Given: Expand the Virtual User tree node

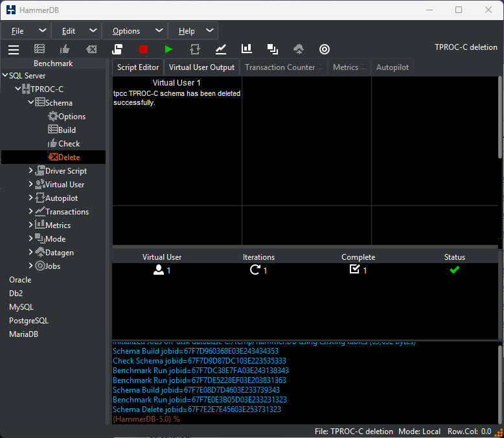Looking at the screenshot, I should (31, 184).
